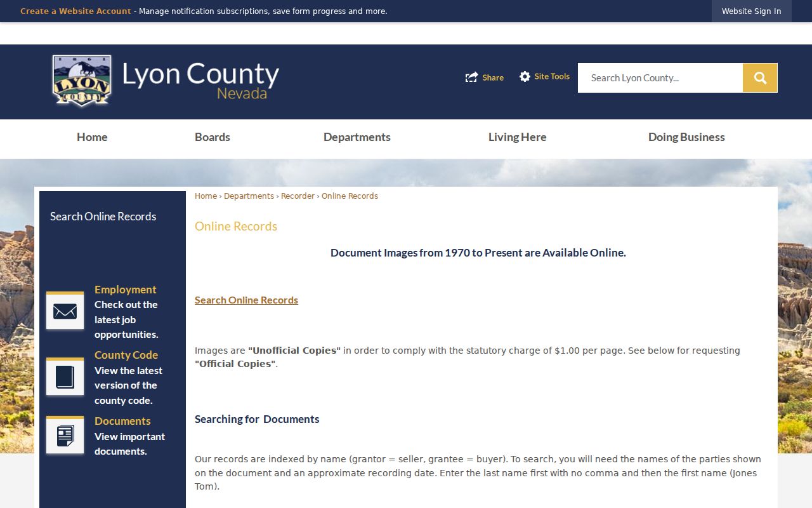The height and width of the screenshot is (508, 812).
Task: Select Search Online Records in sidebar
Action: click(x=103, y=216)
